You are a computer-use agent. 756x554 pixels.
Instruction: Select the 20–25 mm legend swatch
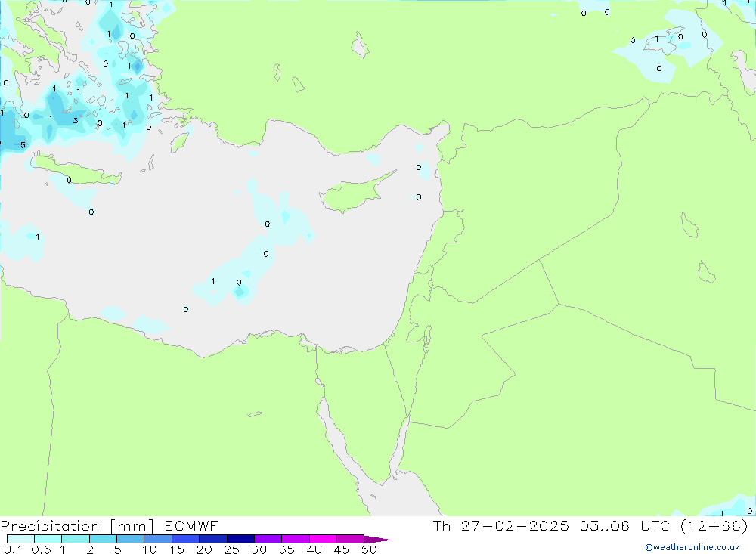212,539
